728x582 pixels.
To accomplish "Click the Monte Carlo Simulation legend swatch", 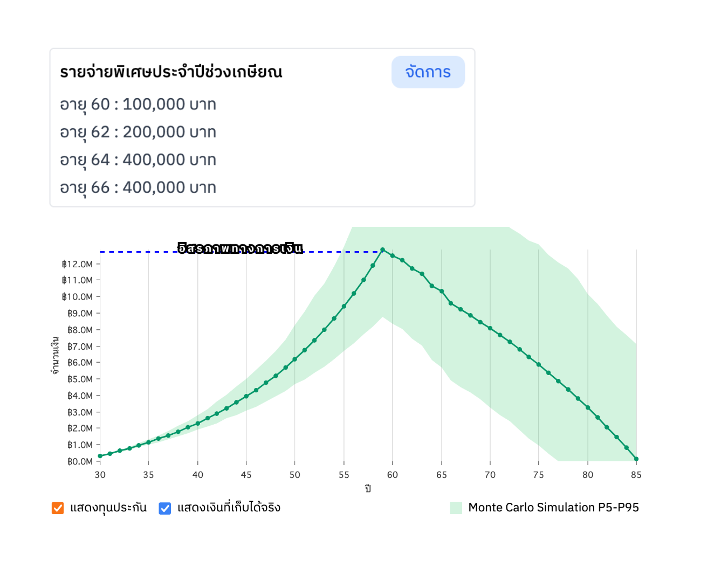I will 456,508.
